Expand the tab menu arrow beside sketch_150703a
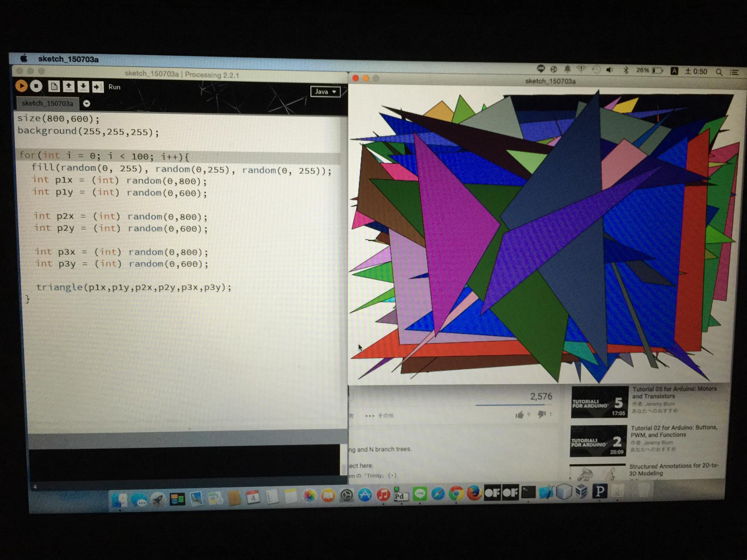The height and width of the screenshot is (560, 747). (x=87, y=103)
